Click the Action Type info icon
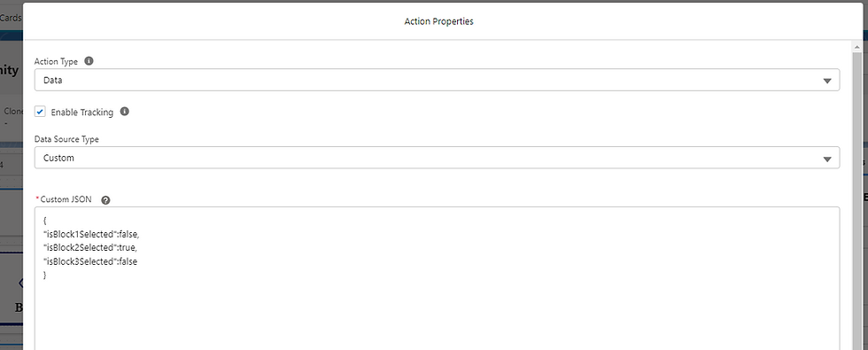Image resolution: width=868 pixels, height=350 pixels. pyautogui.click(x=89, y=61)
